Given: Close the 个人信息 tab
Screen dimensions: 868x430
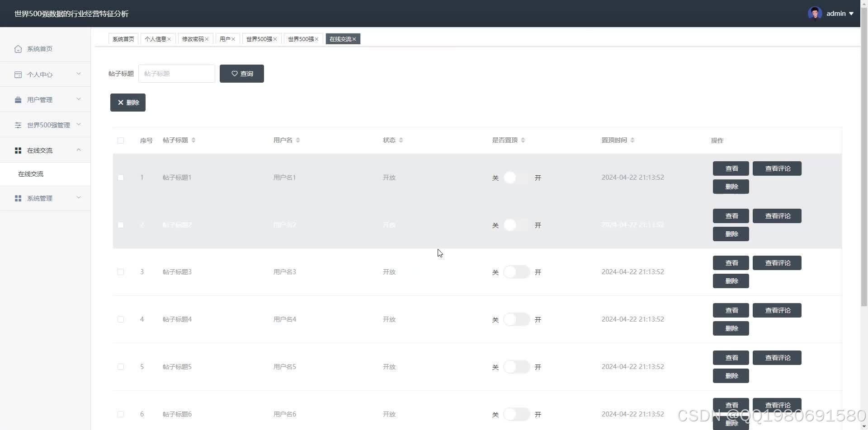Looking at the screenshot, I should pos(169,39).
